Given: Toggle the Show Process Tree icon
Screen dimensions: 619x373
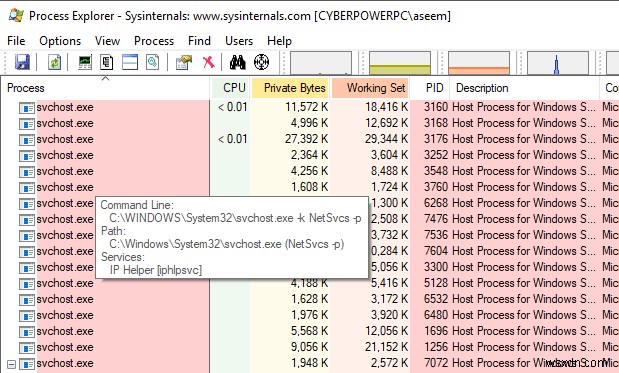Looking at the screenshot, I should 107,62.
